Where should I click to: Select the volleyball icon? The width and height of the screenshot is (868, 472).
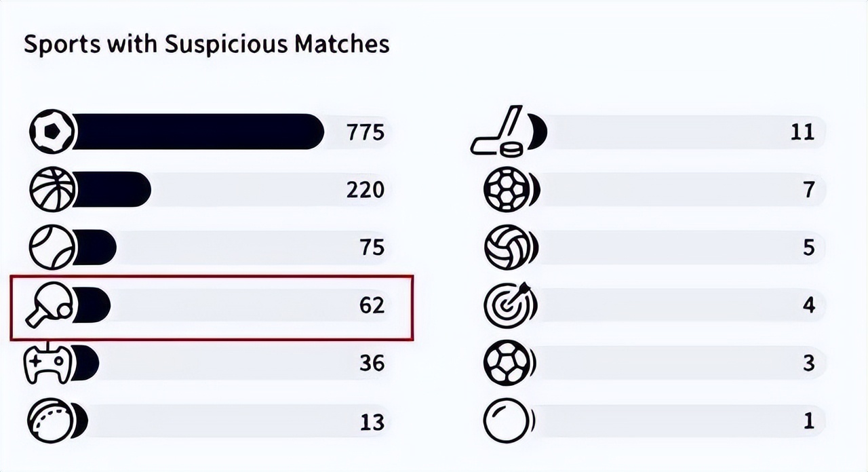505,248
